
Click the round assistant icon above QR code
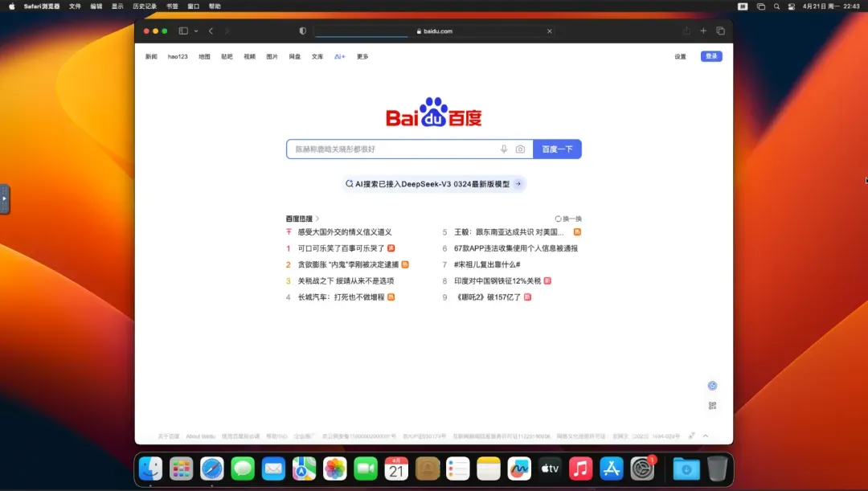(712, 385)
